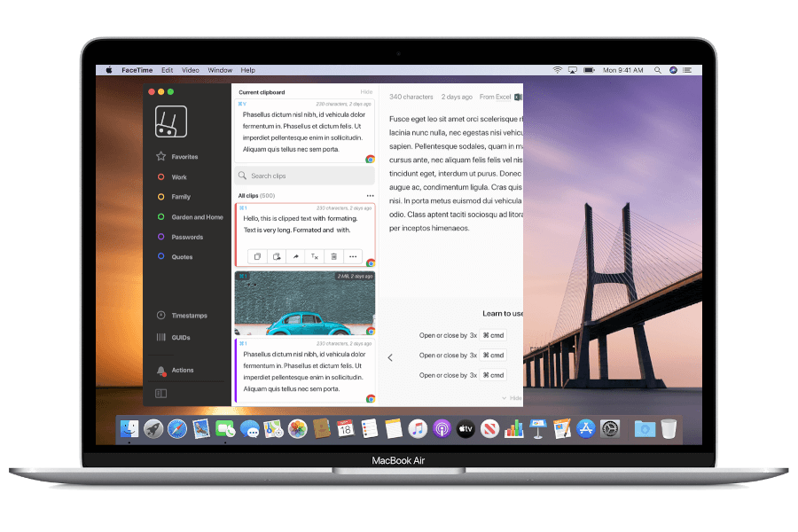Collapse the preview pane with left chevron
Screen dimensions: 798x532
click(390, 357)
